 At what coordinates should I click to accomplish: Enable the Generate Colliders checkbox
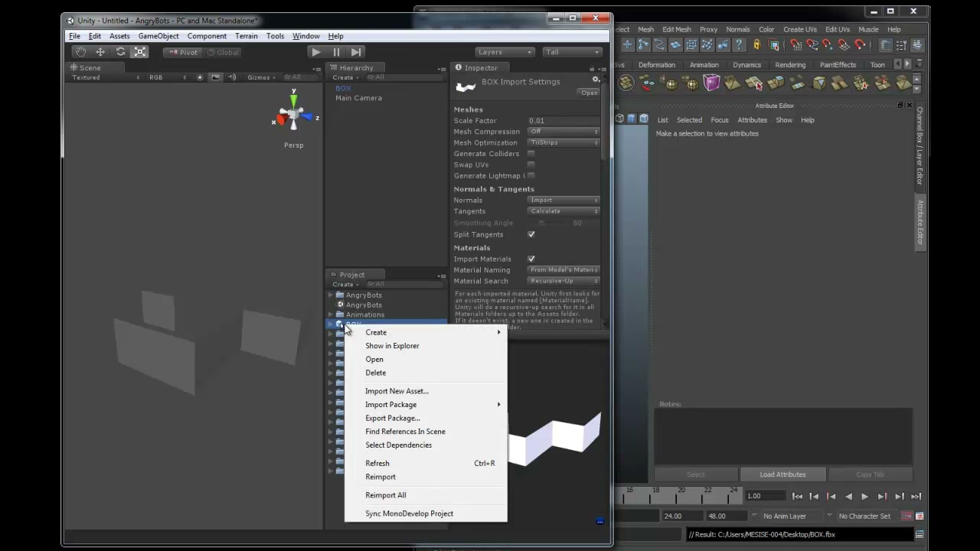(531, 154)
